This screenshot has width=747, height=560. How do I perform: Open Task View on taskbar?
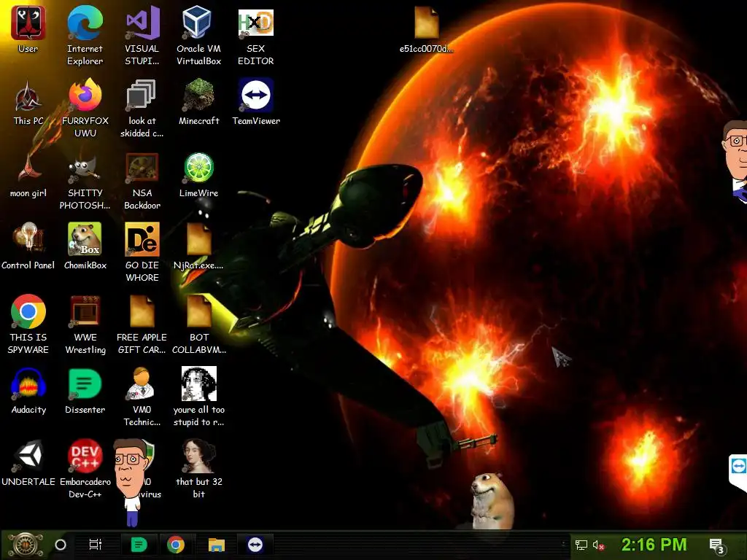pos(96,545)
